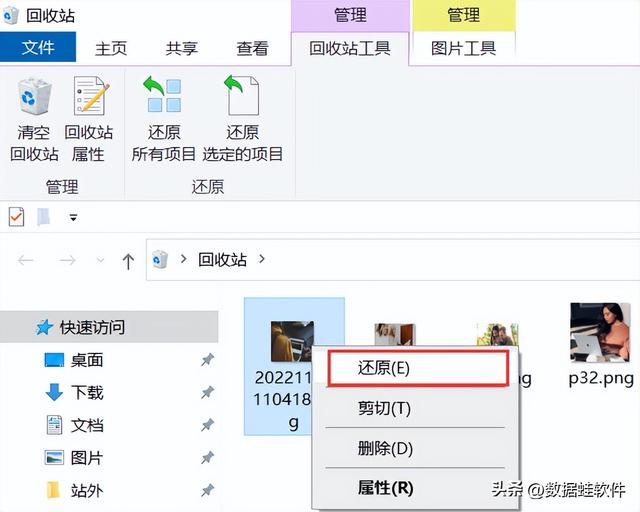Switch to the 主页 (Home) tab
The width and height of the screenshot is (640, 512).
tap(111, 48)
